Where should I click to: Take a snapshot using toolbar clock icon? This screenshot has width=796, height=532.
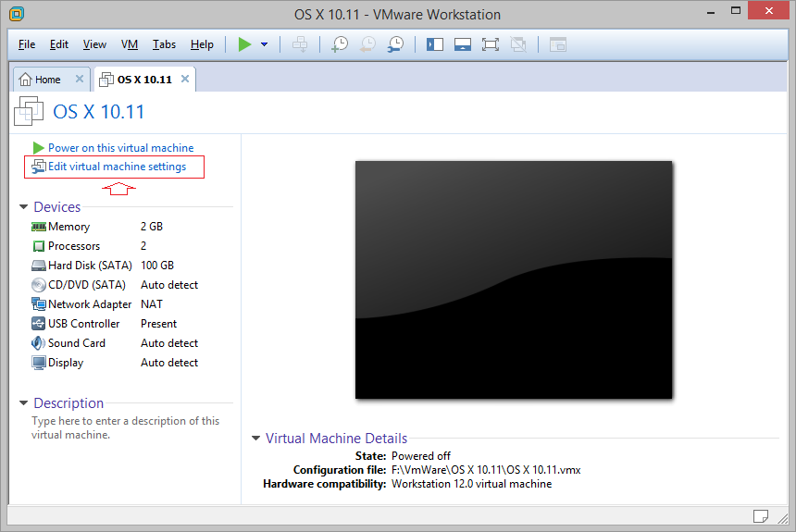tap(340, 44)
